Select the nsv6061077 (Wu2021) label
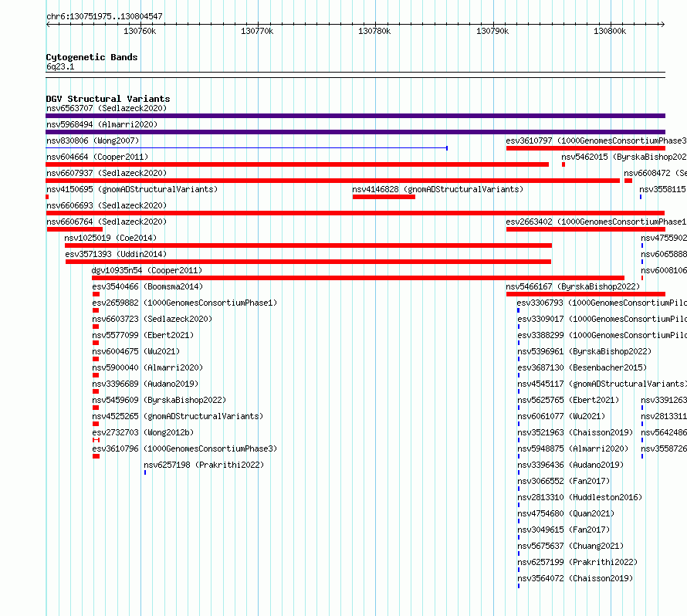The width and height of the screenshot is (687, 616). coord(561,416)
